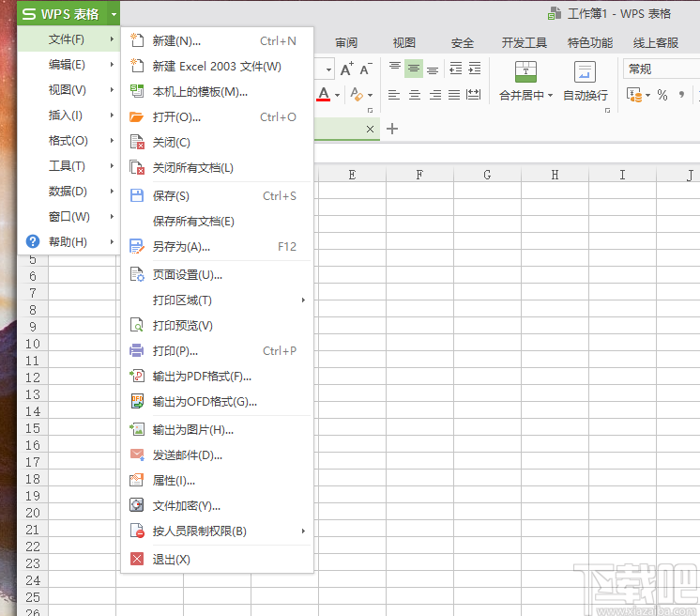Open the 编辑(E) menu
The height and width of the screenshot is (616, 700).
68,65
